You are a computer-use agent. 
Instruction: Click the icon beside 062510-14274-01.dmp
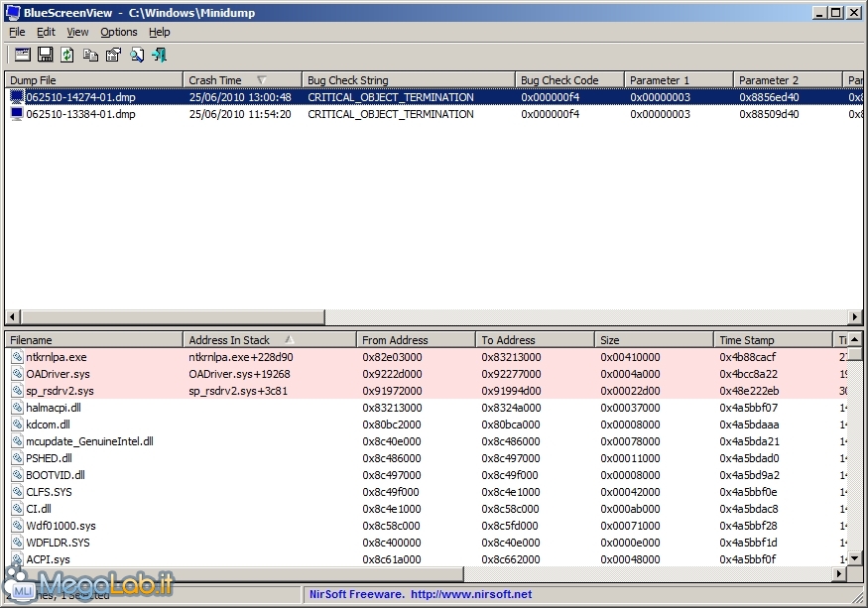click(x=17, y=97)
